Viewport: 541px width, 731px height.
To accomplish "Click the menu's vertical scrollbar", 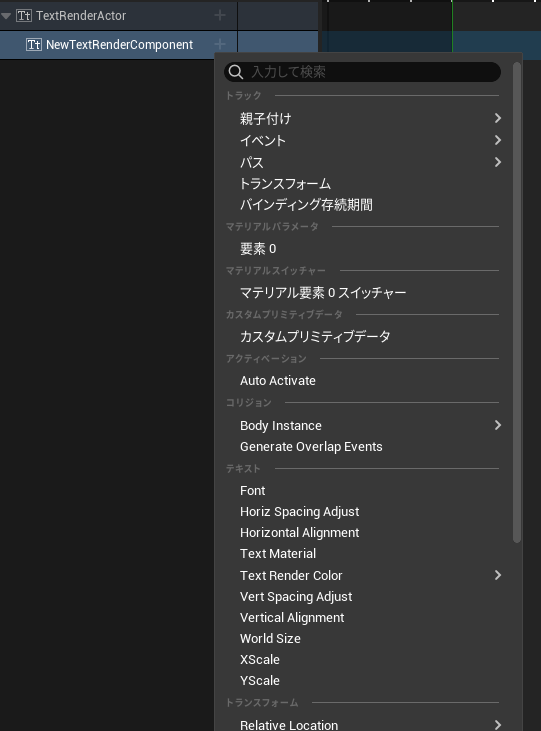I will pyautogui.click(x=516, y=302).
